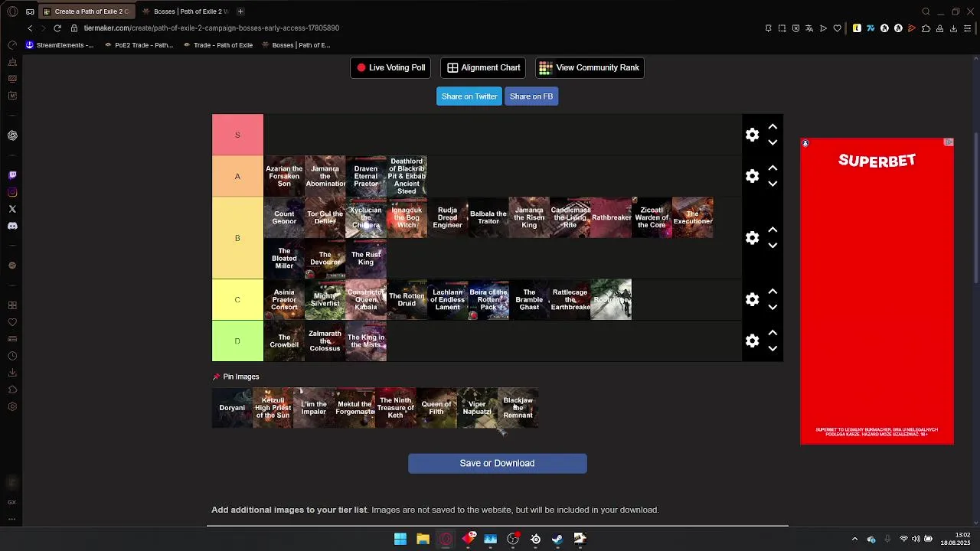Open the ad blocker shield icon
980x551 pixels.
tap(795, 28)
